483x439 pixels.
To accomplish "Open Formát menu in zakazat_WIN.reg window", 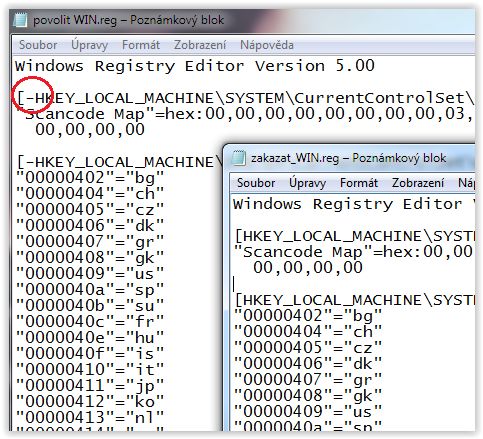I will pos(359,183).
